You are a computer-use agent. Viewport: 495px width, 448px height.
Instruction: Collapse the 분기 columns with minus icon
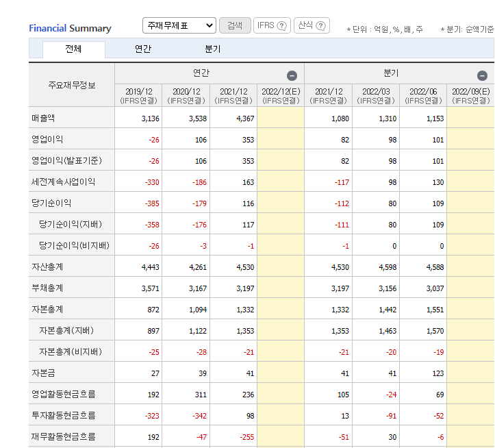click(482, 76)
